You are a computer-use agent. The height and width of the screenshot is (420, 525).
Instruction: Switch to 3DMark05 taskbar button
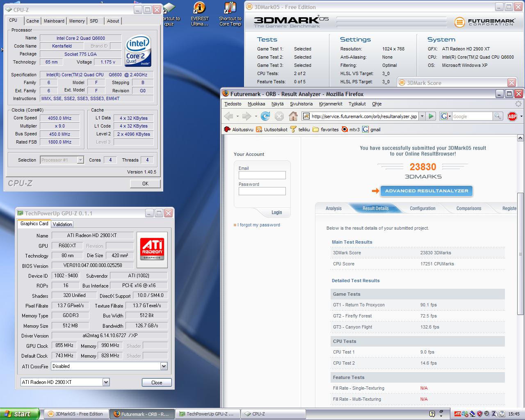76,414
